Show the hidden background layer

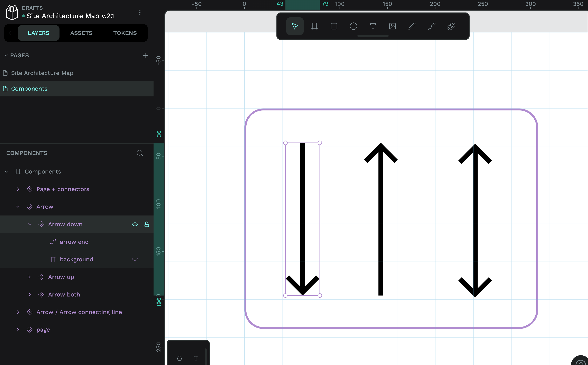[135, 259]
